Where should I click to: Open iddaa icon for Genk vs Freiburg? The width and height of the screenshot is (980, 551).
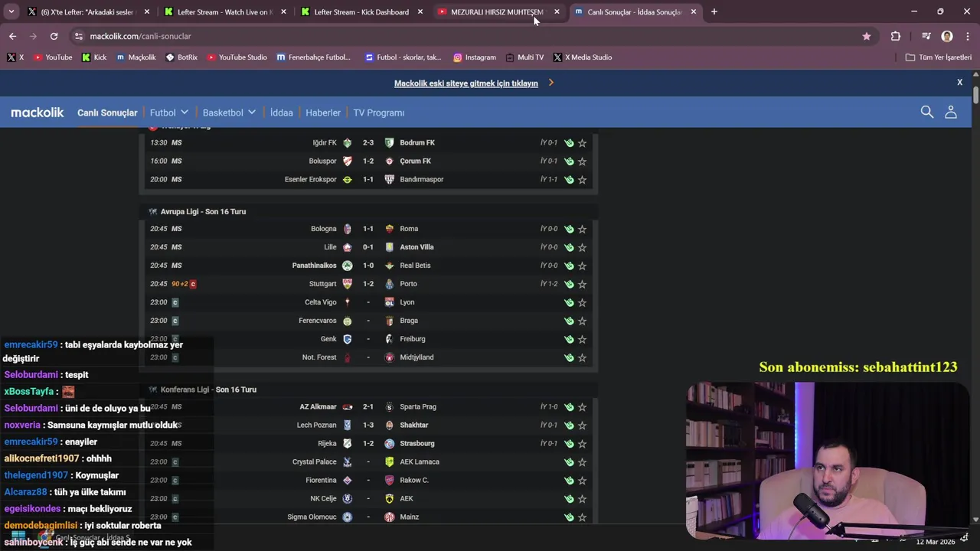[569, 339]
